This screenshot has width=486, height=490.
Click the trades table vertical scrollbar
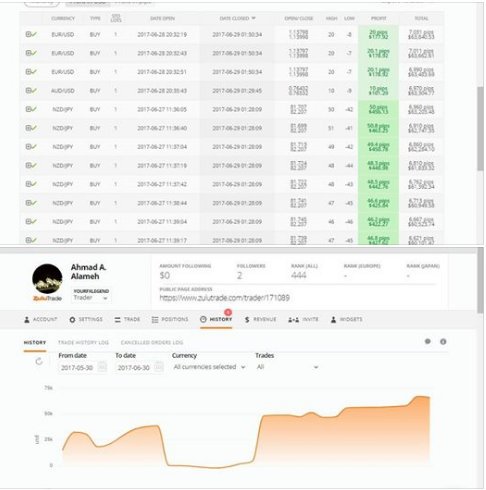pyautogui.click(x=480, y=129)
